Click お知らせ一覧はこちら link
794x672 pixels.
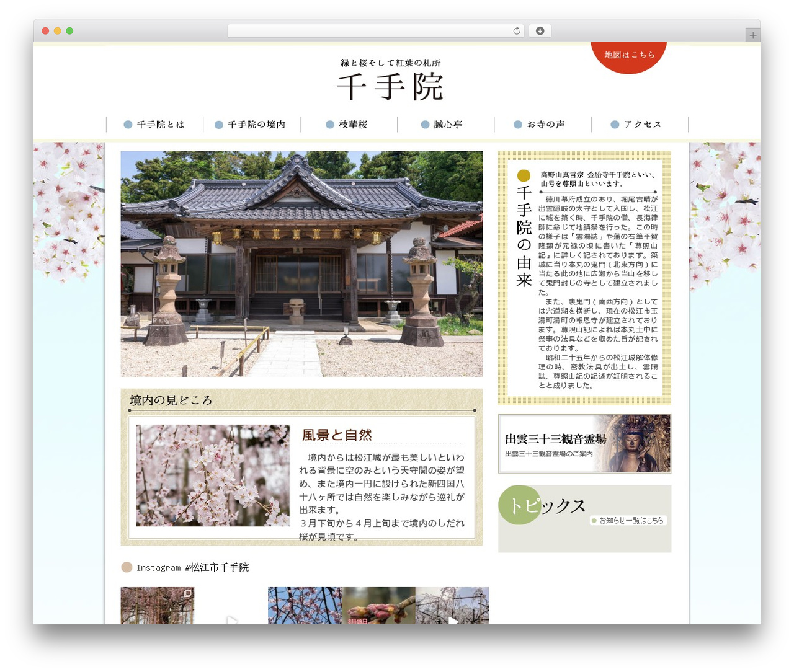(628, 521)
